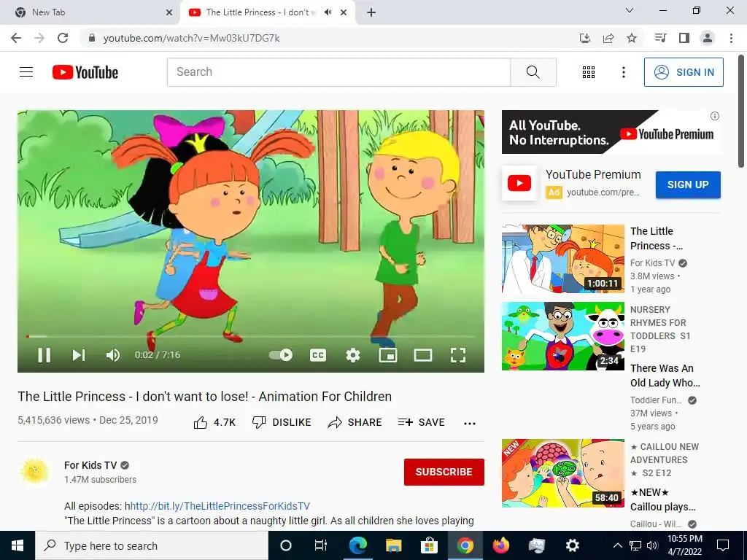Open YouTube settings three-dot menu
The image size is (747, 560).
pos(623,72)
